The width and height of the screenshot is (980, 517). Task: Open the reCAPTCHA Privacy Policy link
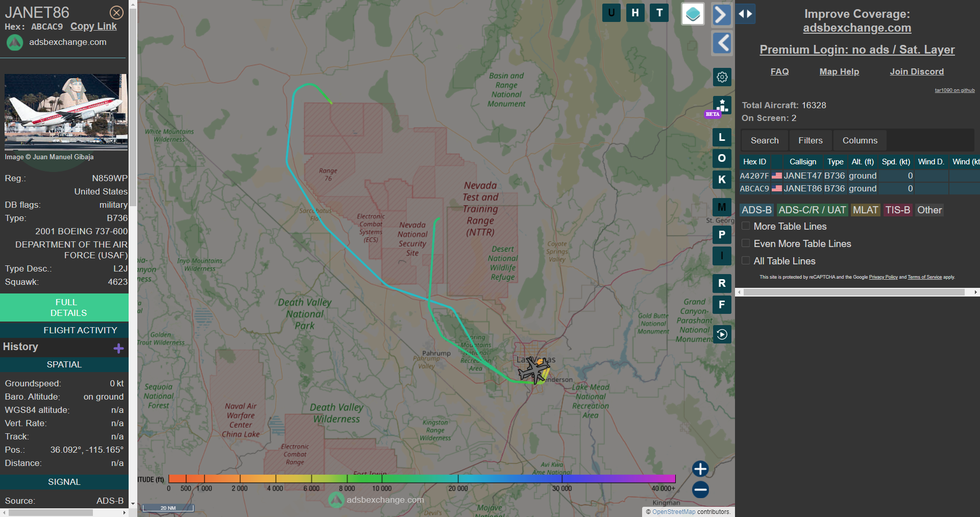pyautogui.click(x=883, y=277)
